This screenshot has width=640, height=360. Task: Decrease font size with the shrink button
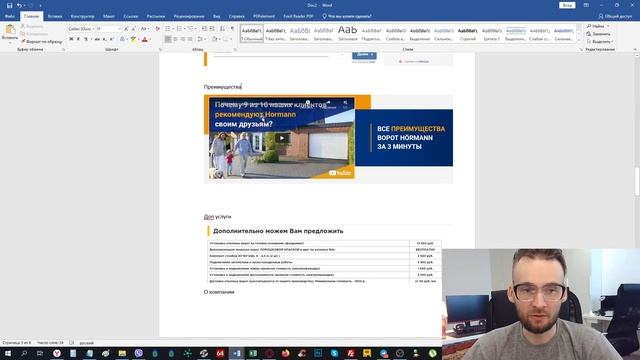[x=133, y=29]
